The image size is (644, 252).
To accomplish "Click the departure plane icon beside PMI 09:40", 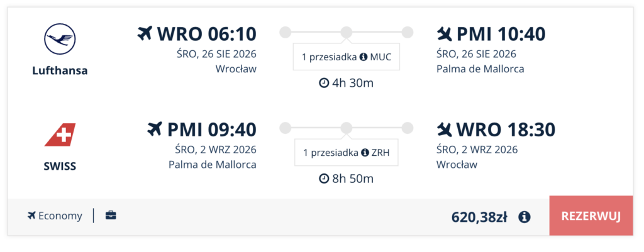I will tap(155, 129).
